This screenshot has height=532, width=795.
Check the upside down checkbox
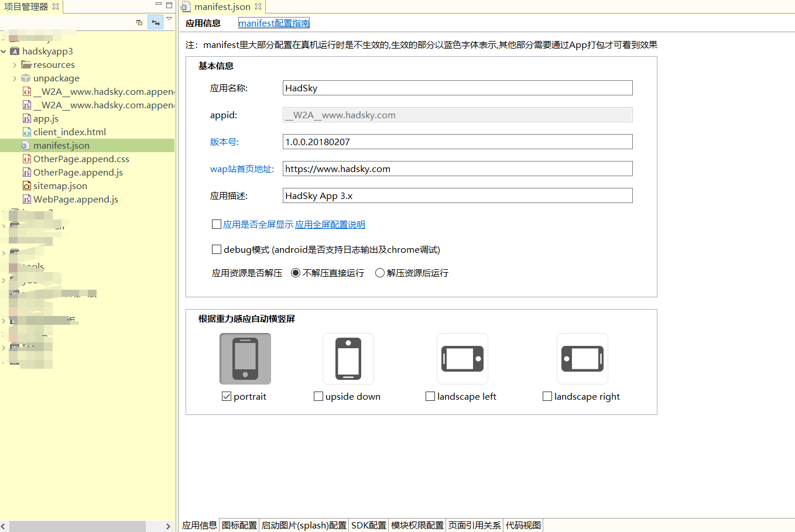(318, 397)
